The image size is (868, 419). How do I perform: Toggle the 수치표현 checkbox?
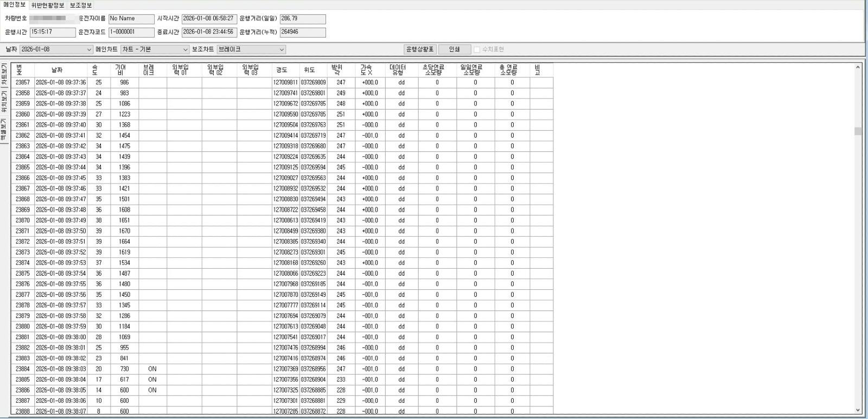pos(477,49)
